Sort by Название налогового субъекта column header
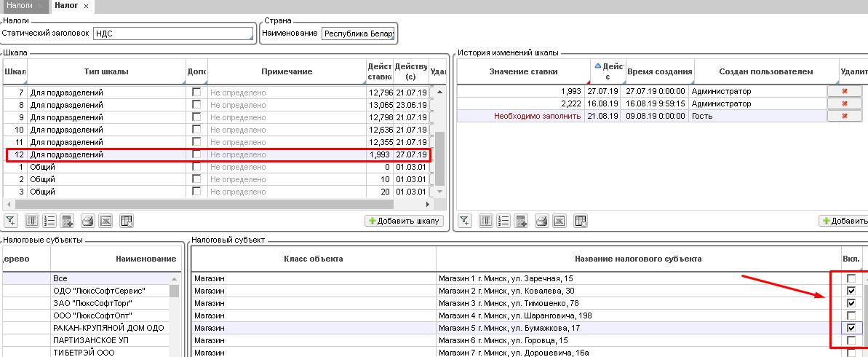 coord(637,259)
